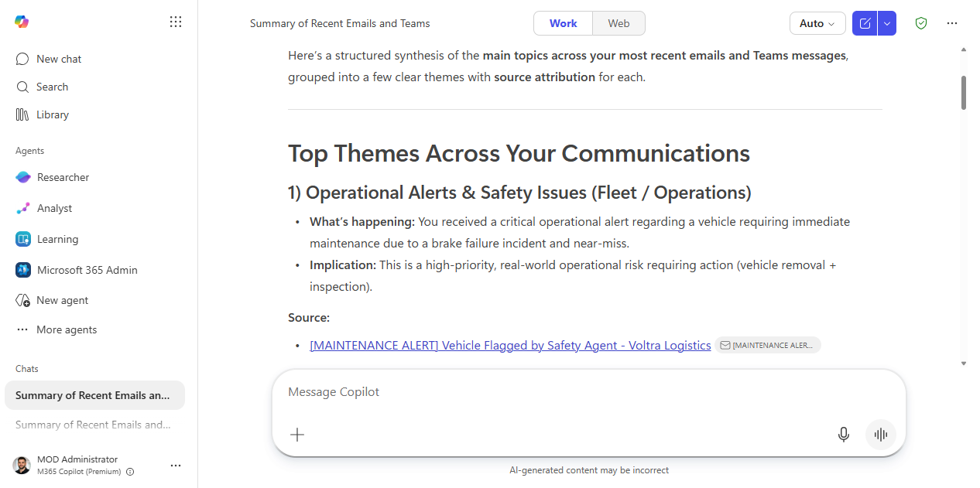Open the second Summary of Recent Emails chat
This screenshot has height=488, width=980.
coord(94,425)
